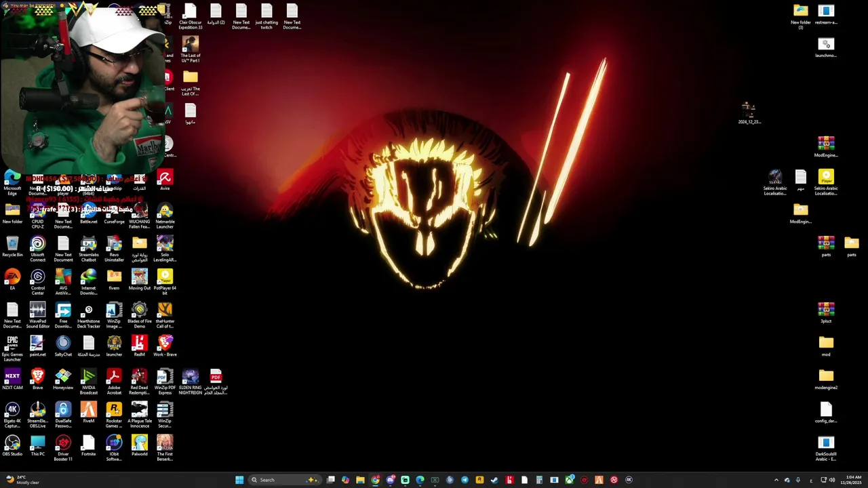Open NVIDIA Broadcast desktop icon
Viewport: 868px width, 488px height.
(89, 382)
